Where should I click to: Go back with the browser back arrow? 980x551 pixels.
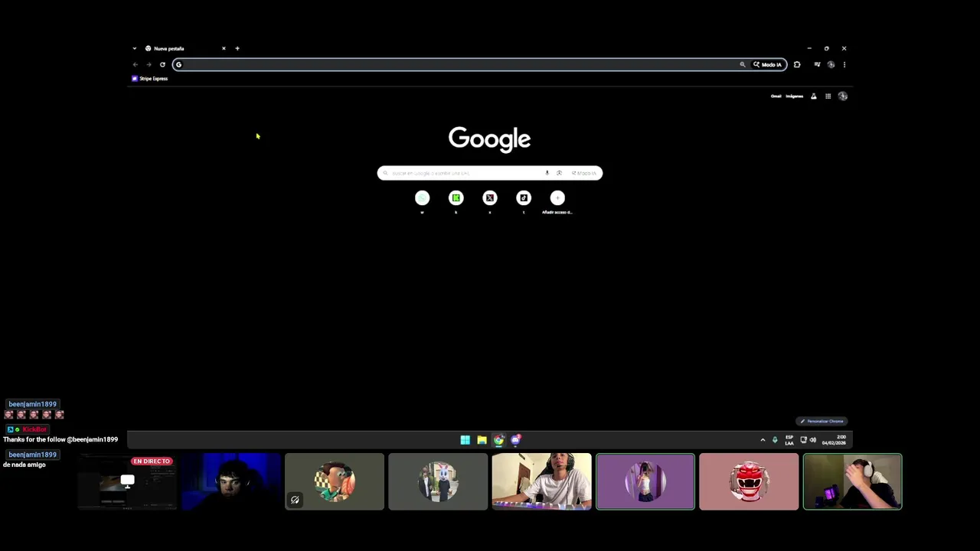click(x=136, y=64)
